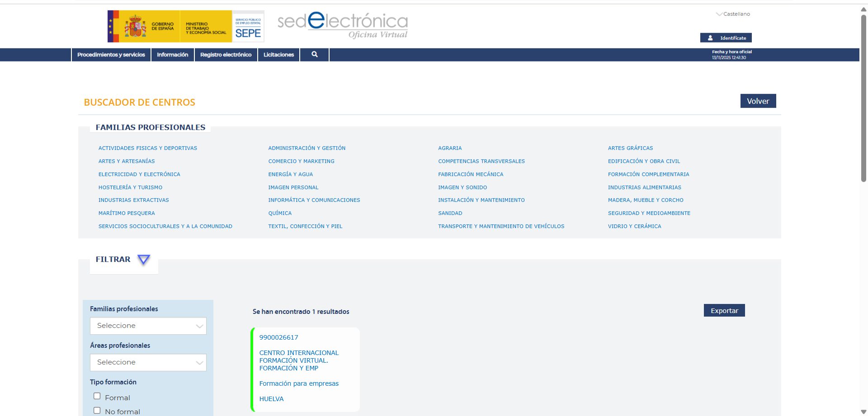Click the Ministerio de Trabajo logo
The height and width of the screenshot is (416, 868).
[x=206, y=27]
